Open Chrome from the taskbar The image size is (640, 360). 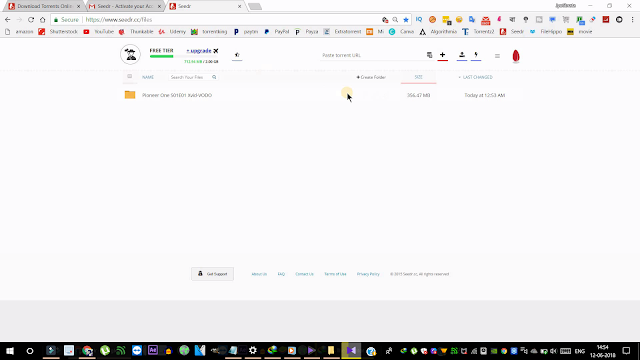point(87,351)
